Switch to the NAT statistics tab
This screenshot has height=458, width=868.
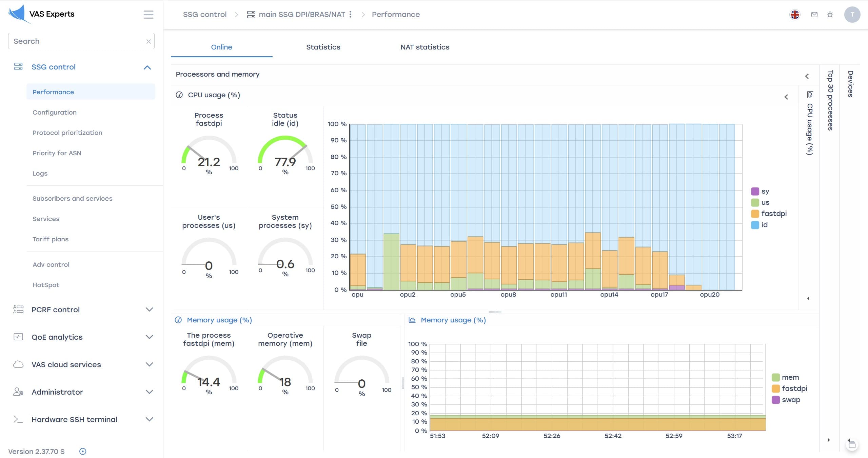425,47
